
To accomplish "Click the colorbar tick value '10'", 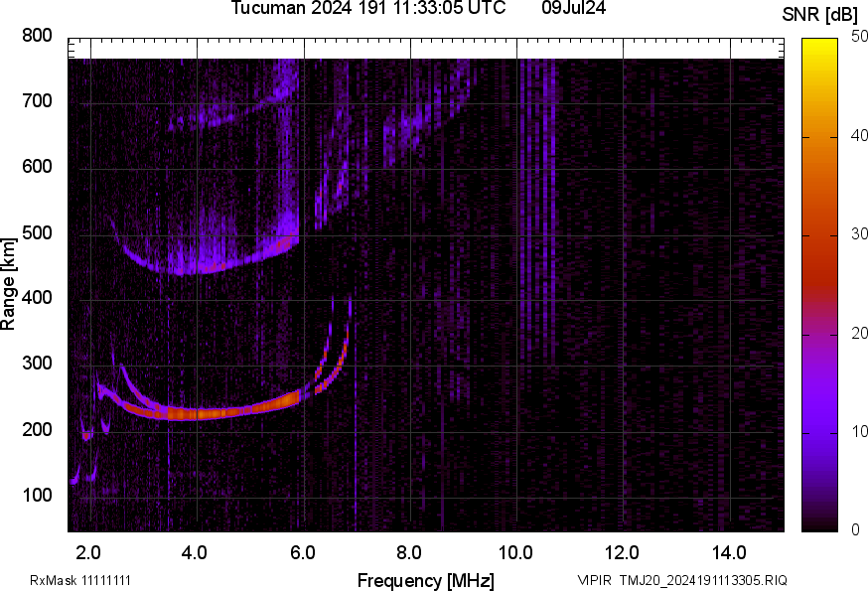I will 859,432.
